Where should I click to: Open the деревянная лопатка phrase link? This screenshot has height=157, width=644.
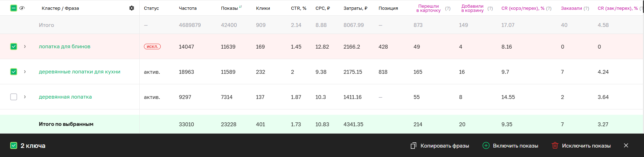tap(65, 97)
